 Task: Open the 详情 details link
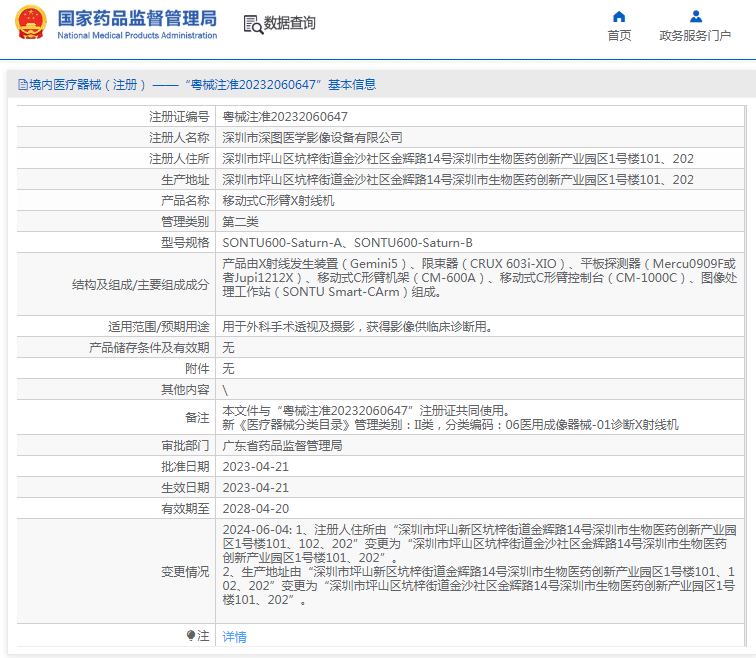[234, 637]
